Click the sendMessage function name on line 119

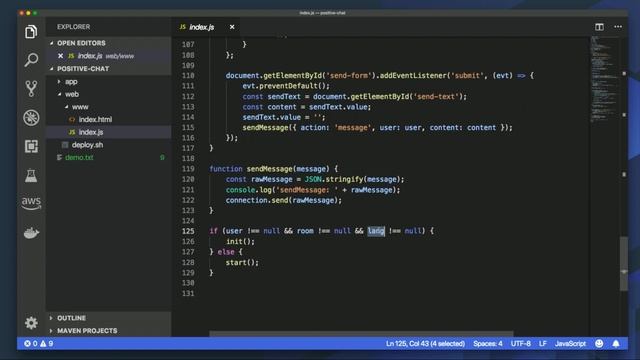coord(269,169)
